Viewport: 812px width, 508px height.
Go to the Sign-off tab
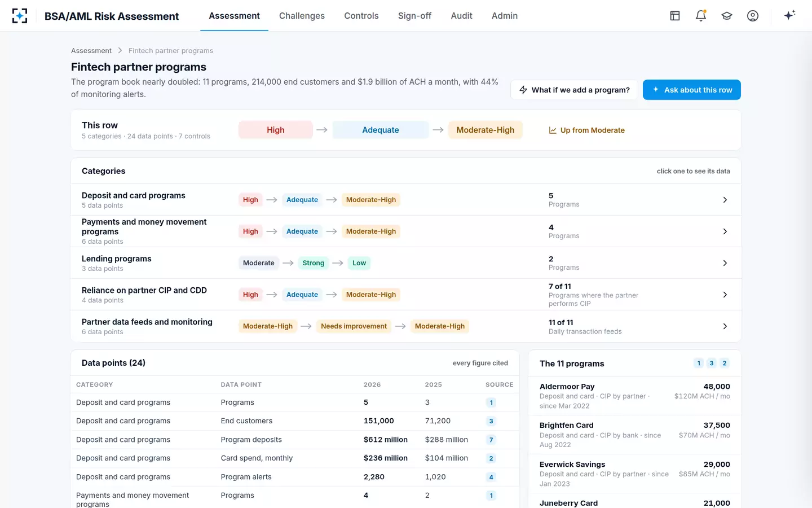(414, 16)
